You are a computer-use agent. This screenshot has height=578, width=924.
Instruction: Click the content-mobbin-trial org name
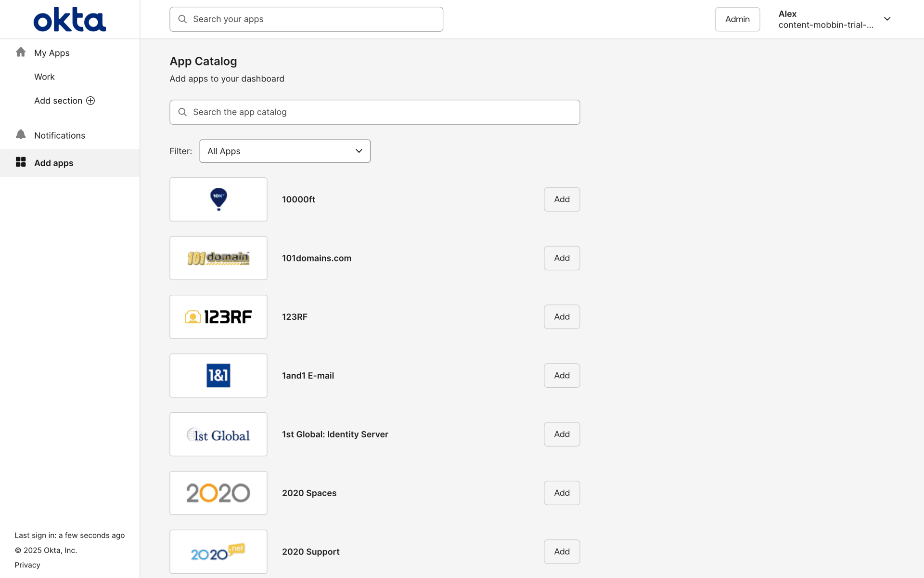[x=826, y=25]
